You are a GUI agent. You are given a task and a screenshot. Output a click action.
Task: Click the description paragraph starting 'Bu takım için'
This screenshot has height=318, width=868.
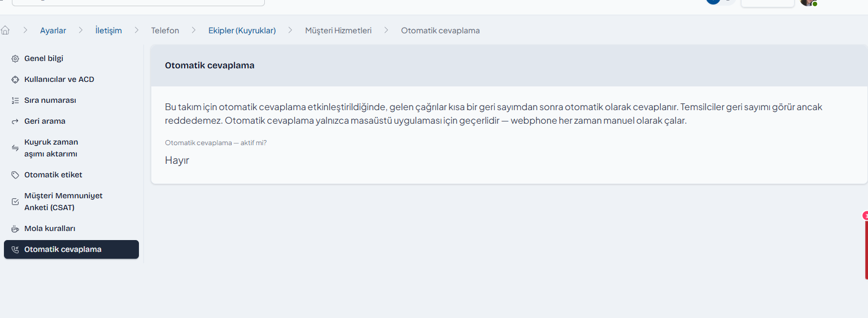pyautogui.click(x=494, y=114)
